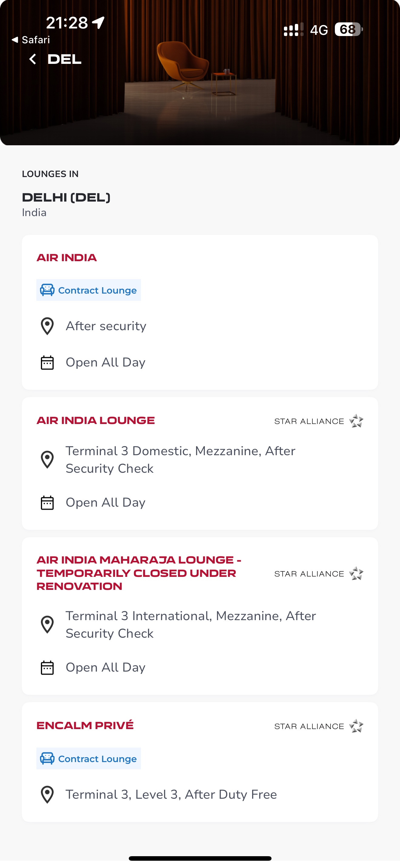Tap the back chevron beside DEL

click(33, 59)
